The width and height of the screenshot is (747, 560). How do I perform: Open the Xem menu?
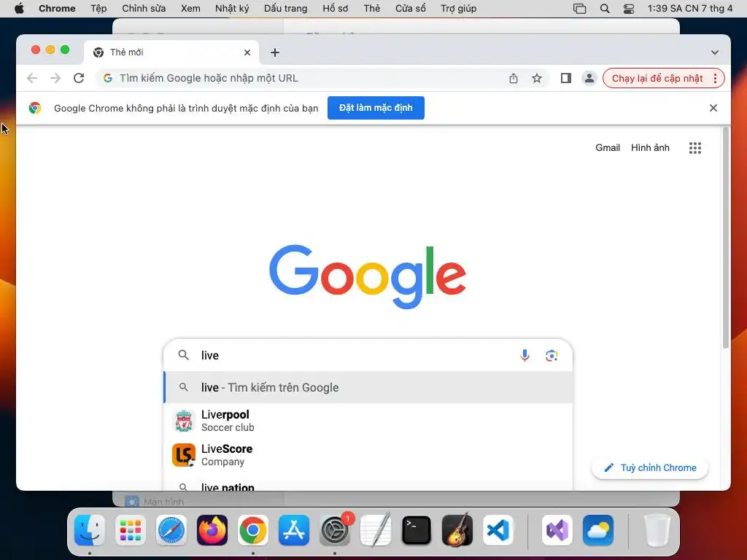coord(190,9)
